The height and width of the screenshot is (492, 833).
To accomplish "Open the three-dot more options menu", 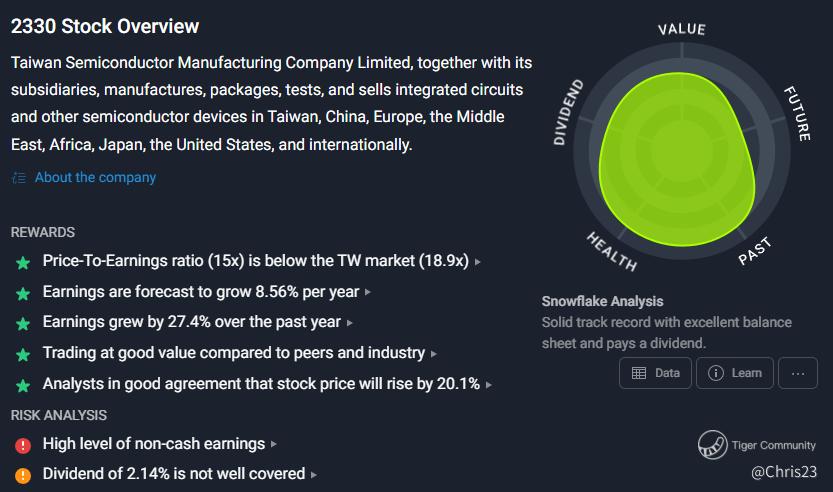I will (x=797, y=373).
